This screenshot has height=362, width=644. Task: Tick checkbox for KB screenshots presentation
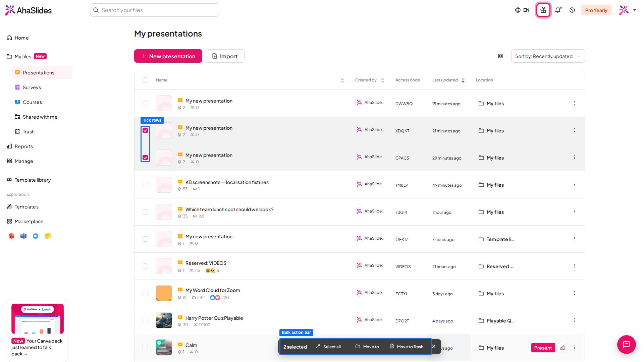(x=145, y=185)
